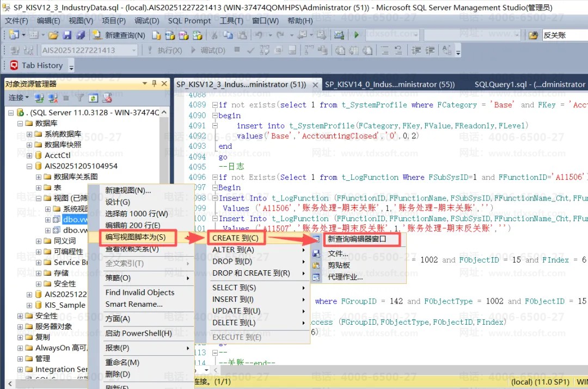Viewport: 588px width, 389px height.
Task: Click the 连接 button in Object Explorer
Action: coord(18,98)
